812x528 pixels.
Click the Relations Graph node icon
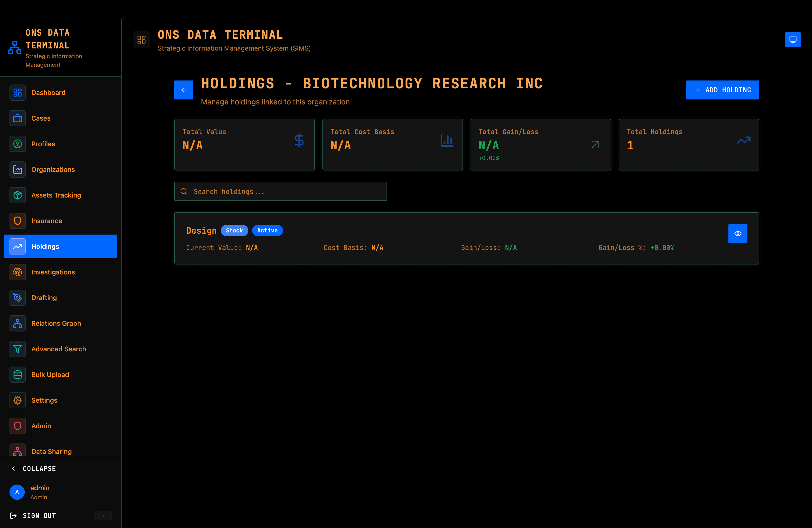tap(17, 323)
